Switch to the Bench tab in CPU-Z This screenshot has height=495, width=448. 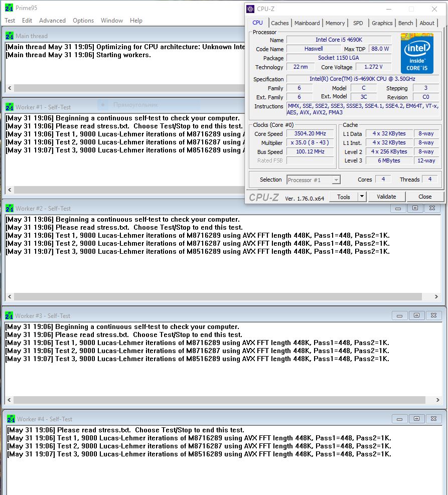point(406,23)
